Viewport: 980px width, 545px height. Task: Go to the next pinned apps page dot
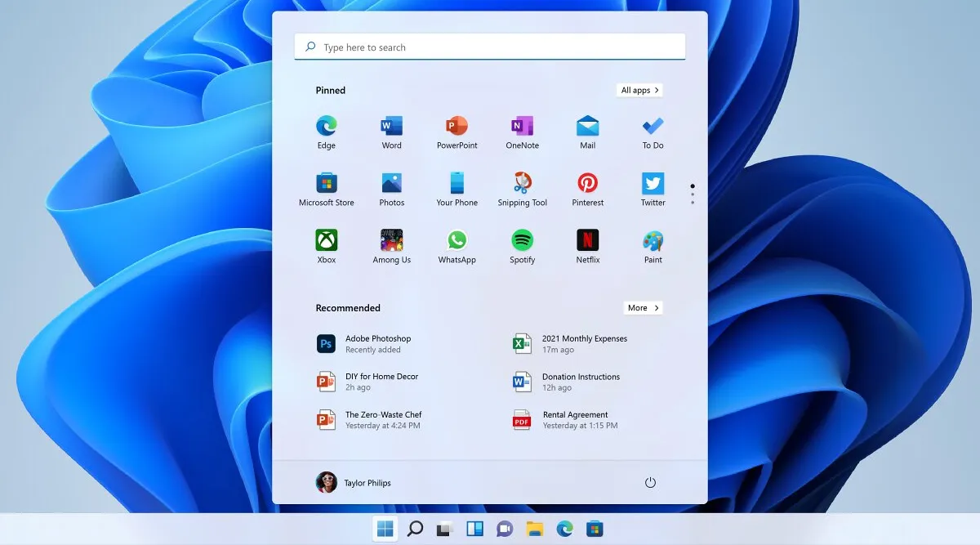[693, 194]
